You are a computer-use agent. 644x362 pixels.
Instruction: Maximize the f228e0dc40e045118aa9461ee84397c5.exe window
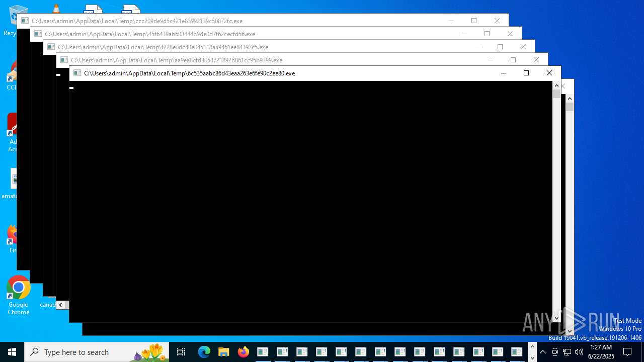click(500, 47)
